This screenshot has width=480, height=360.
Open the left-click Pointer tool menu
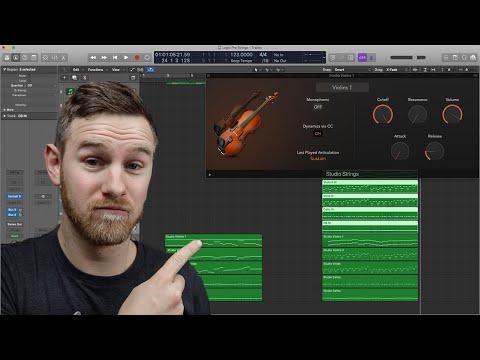tap(257, 69)
